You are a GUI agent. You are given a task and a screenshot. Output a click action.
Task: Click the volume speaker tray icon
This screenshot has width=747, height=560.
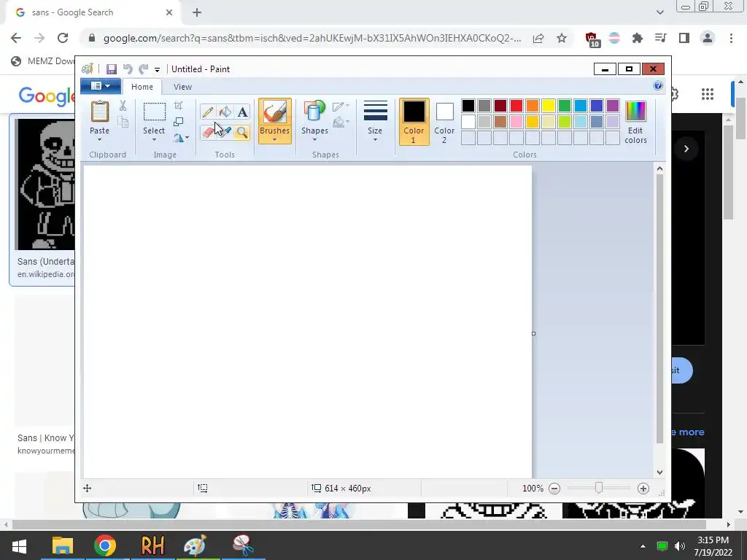pyautogui.click(x=679, y=545)
